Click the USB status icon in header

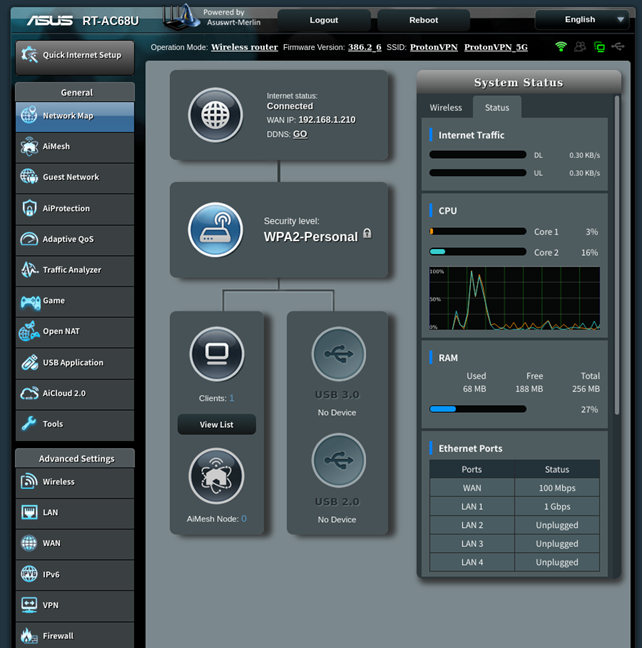coord(618,46)
